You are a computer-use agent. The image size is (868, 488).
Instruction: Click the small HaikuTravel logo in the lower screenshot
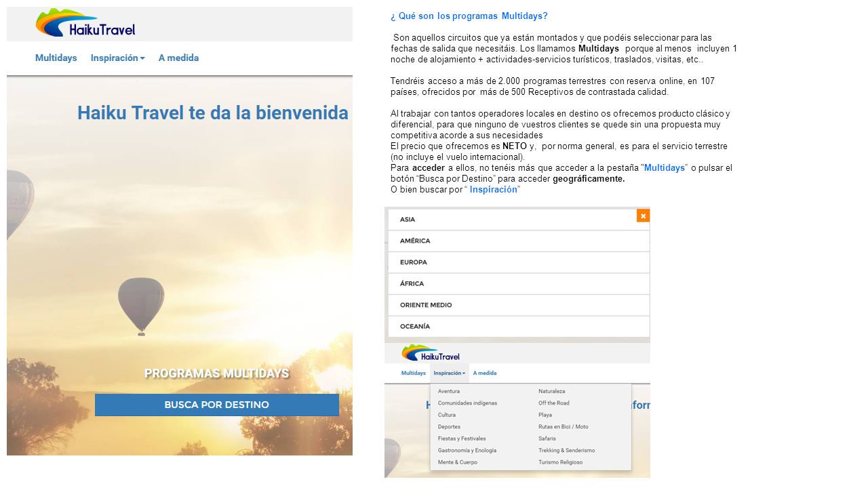pos(431,353)
